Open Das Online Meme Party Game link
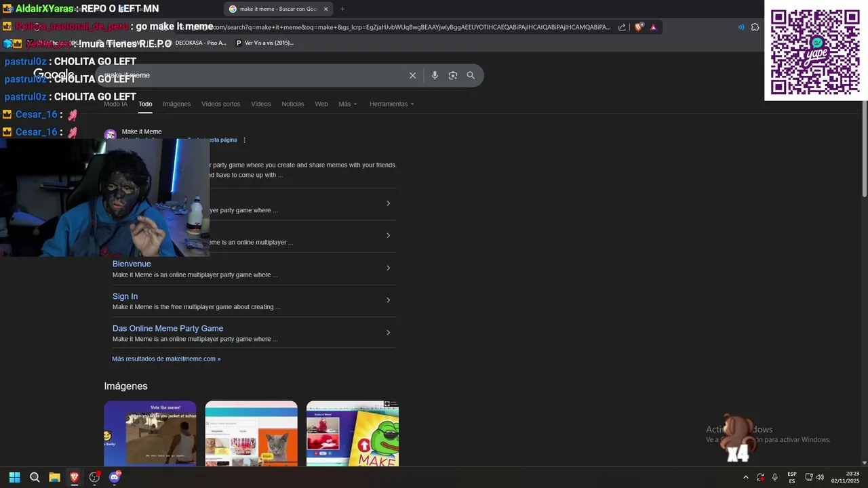 tap(167, 328)
